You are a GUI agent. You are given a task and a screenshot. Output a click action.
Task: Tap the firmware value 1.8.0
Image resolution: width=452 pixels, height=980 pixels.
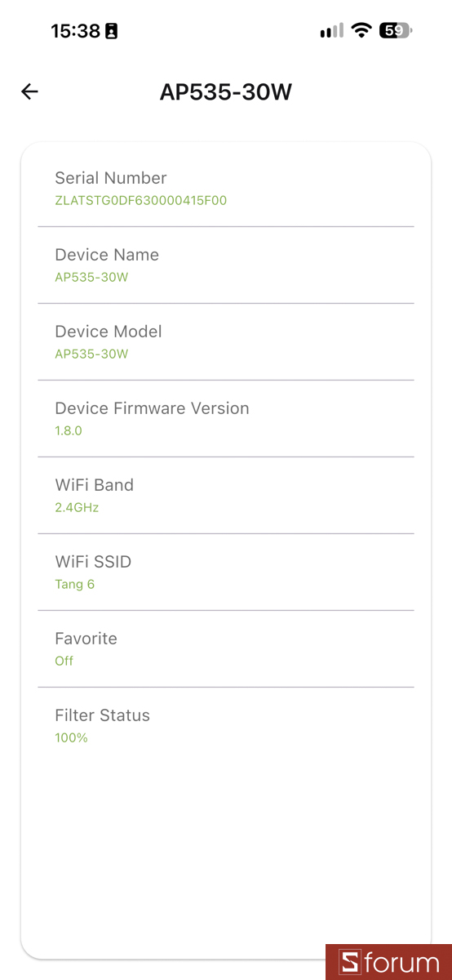[x=69, y=430]
